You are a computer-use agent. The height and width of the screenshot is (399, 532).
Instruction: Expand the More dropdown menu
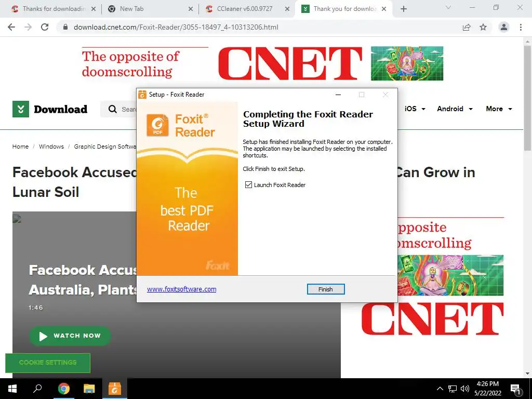click(x=499, y=109)
